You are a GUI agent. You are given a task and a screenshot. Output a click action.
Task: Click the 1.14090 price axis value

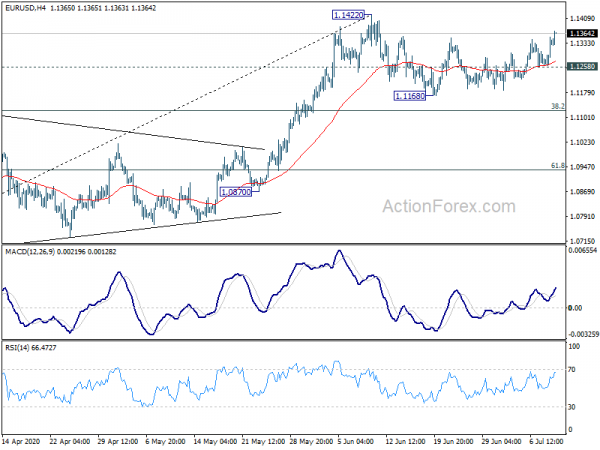[x=581, y=19]
